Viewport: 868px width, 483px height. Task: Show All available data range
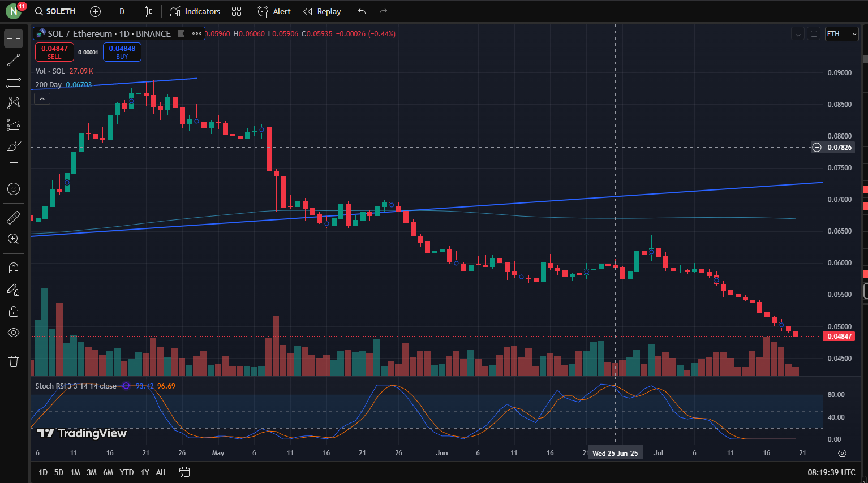coord(161,472)
